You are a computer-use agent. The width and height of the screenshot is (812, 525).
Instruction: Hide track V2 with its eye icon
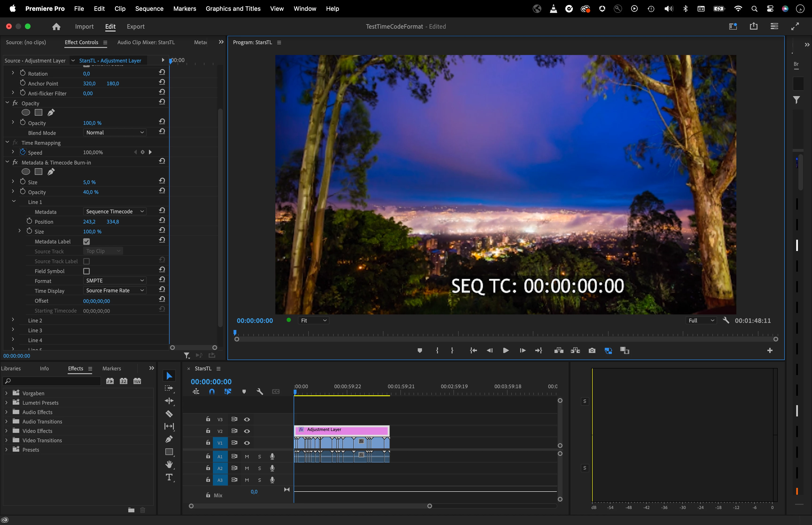pyautogui.click(x=247, y=431)
